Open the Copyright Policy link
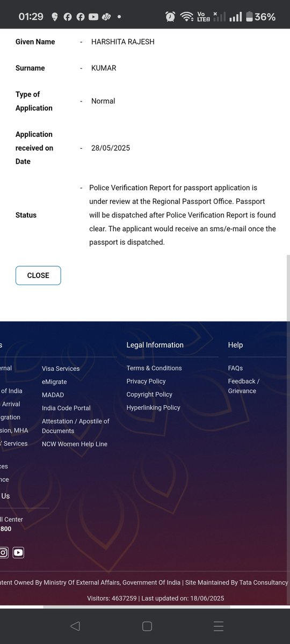 click(x=149, y=394)
